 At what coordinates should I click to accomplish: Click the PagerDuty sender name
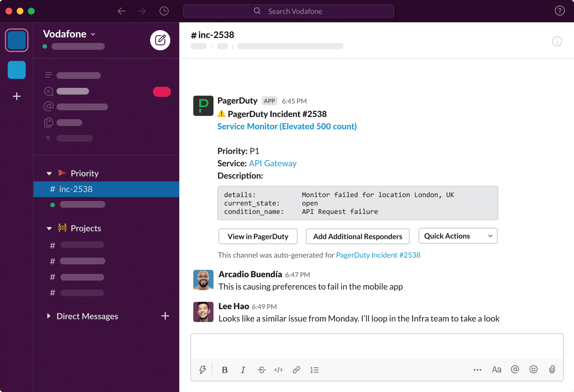[x=237, y=101]
